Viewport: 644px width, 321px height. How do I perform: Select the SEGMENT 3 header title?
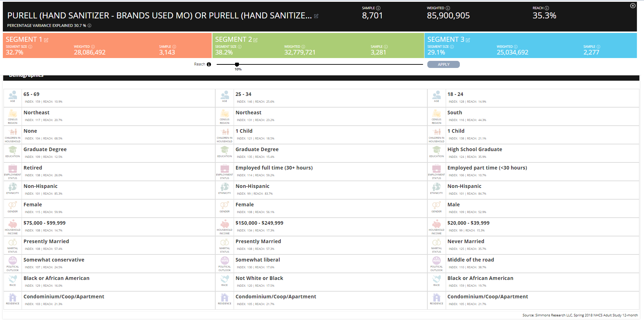(x=446, y=39)
